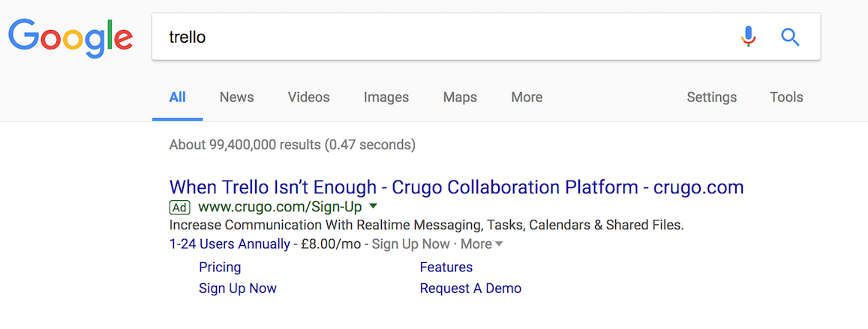Expand the gray More pricing dropdown

pos(482,244)
